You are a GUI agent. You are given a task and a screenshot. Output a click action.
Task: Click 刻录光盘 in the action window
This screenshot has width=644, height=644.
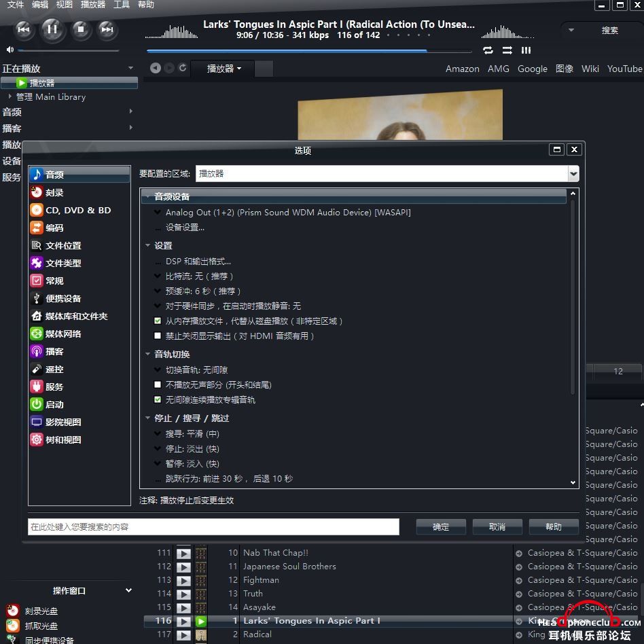coord(41,611)
